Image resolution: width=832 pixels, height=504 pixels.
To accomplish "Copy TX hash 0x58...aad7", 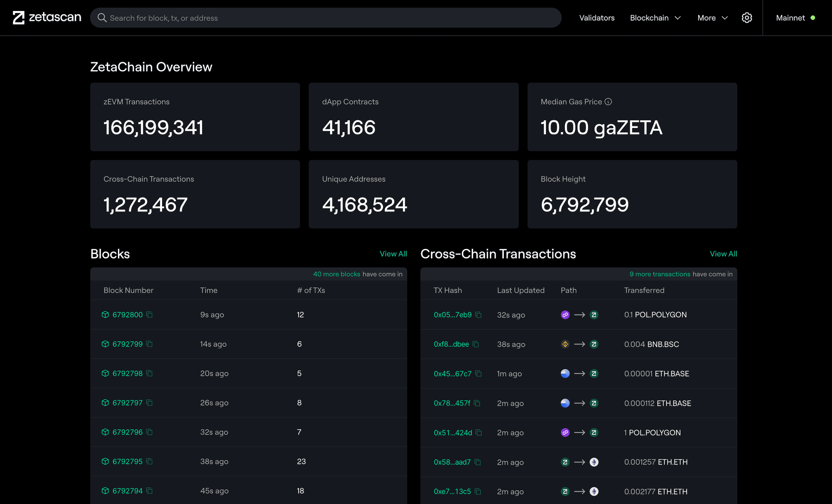I will (x=478, y=462).
